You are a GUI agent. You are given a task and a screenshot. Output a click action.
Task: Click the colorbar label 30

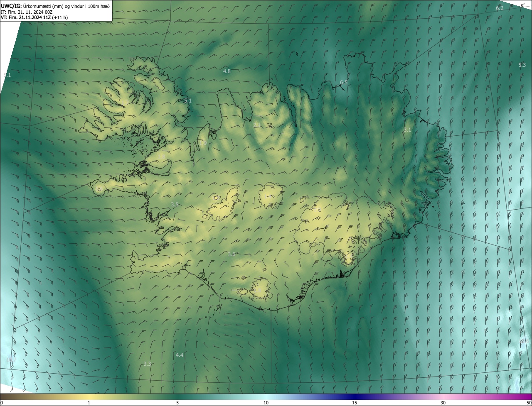coord(443,403)
